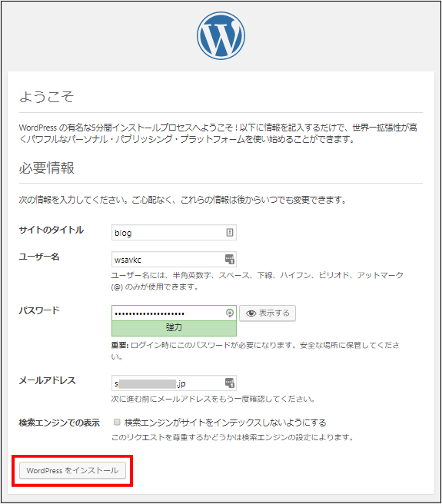Click the WordPress をインストール button
Viewport: 442px width, 504px height.
[72, 470]
